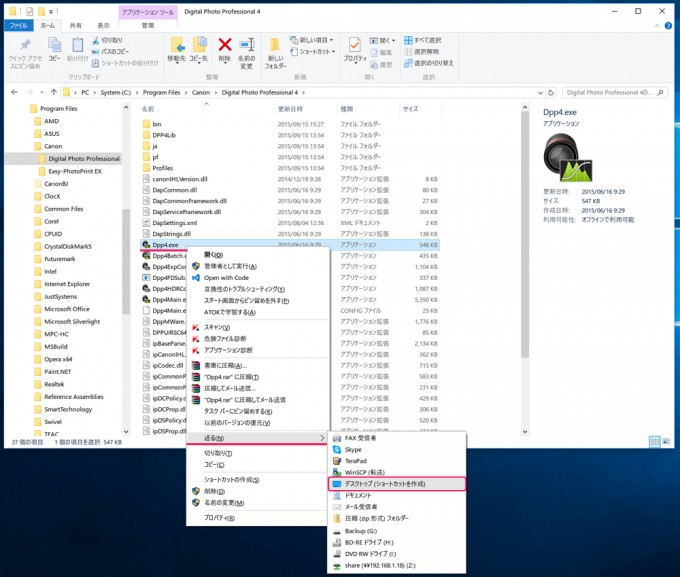
Task: Click the 更新日時 column header
Action: tap(304, 109)
